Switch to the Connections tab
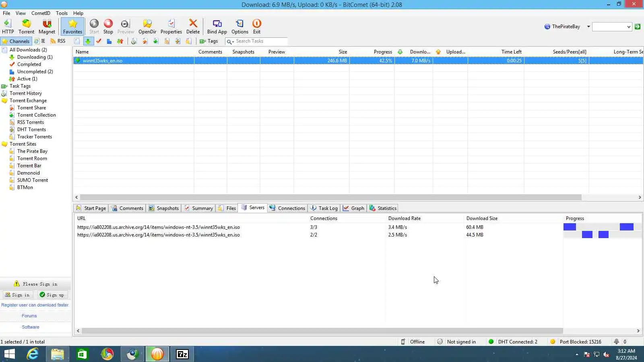The width and height of the screenshot is (644, 362). pyautogui.click(x=287, y=208)
